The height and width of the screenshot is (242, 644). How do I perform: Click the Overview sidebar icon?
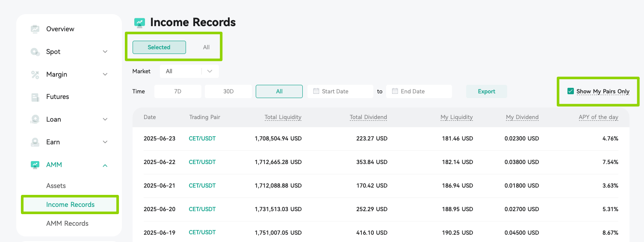coord(35,29)
